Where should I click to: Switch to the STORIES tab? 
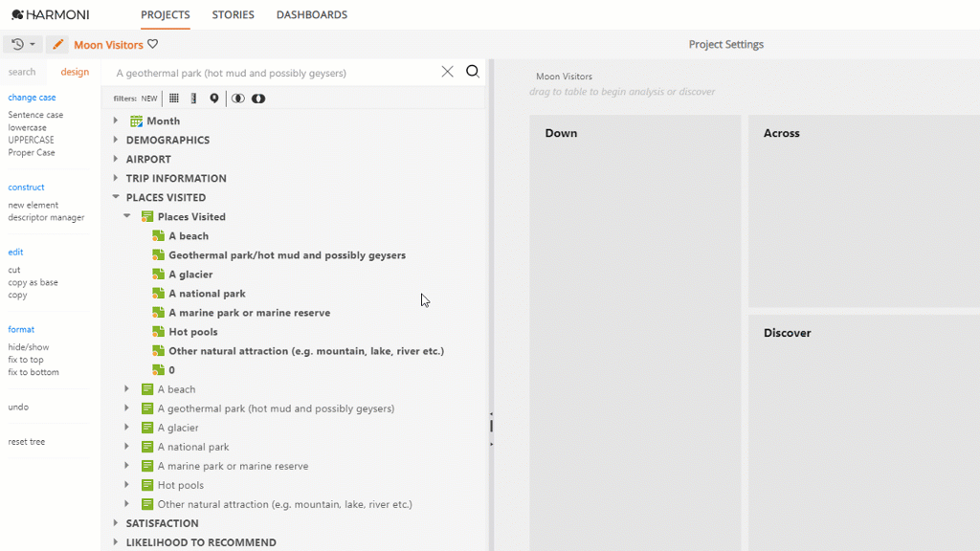pos(234,14)
